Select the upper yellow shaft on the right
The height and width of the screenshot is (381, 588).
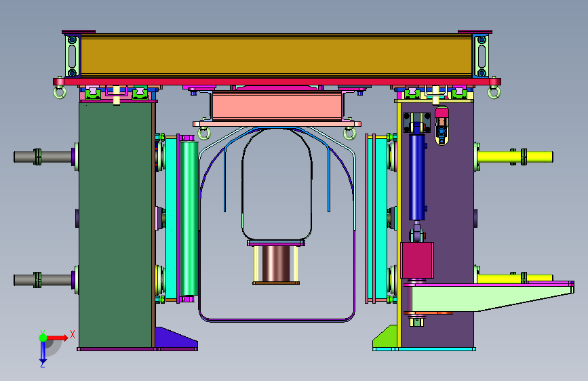click(x=515, y=157)
